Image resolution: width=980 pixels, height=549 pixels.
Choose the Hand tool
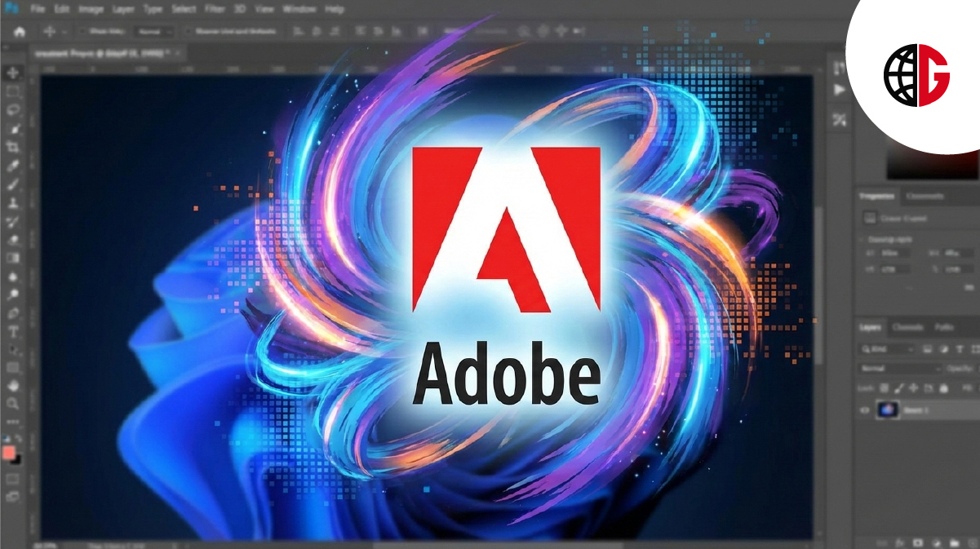click(13, 386)
